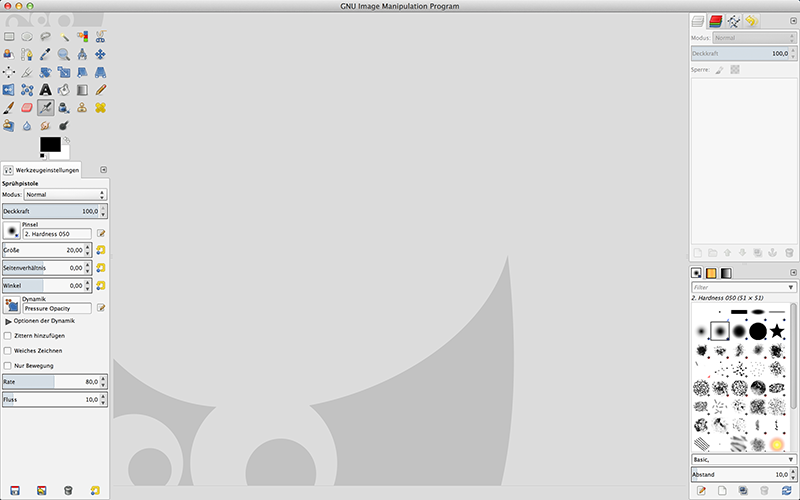The width and height of the screenshot is (800, 500).
Task: Select the Clone stamp tool
Action: [82, 108]
